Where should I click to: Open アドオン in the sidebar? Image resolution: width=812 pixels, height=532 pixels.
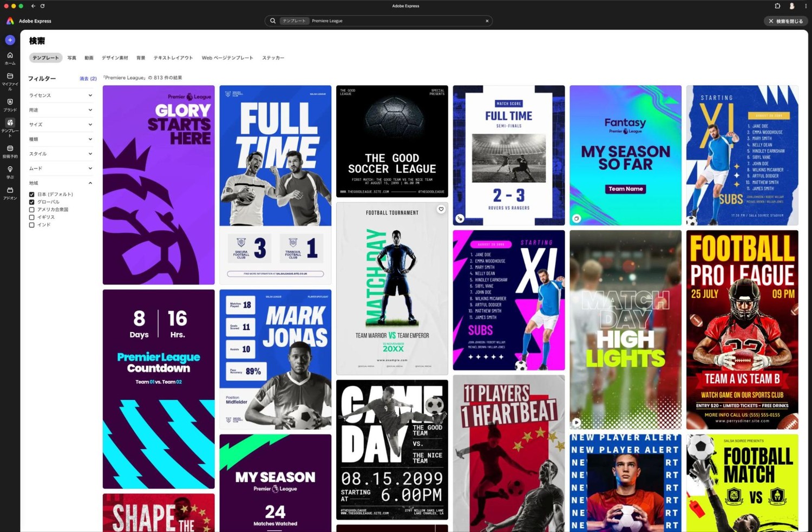[x=10, y=193]
